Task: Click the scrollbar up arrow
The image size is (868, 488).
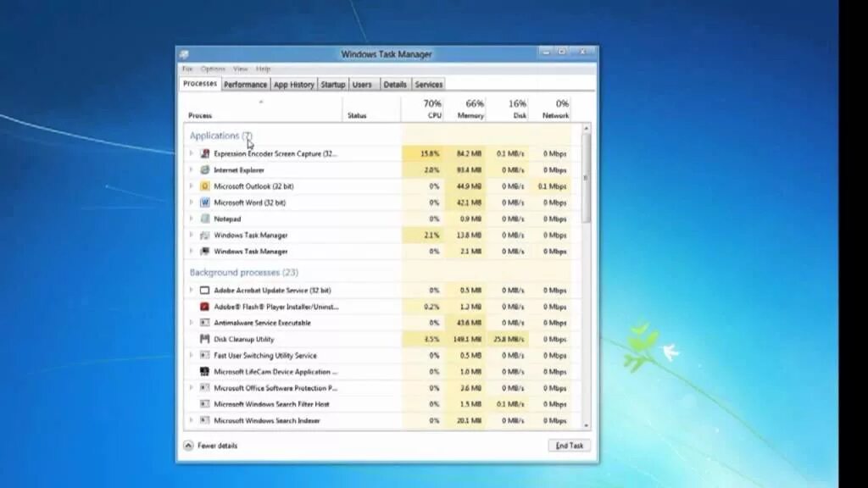Action: pyautogui.click(x=587, y=129)
